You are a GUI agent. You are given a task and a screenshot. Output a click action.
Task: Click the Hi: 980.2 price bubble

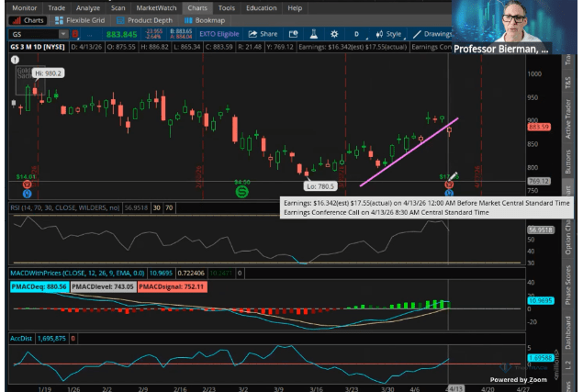(49, 73)
